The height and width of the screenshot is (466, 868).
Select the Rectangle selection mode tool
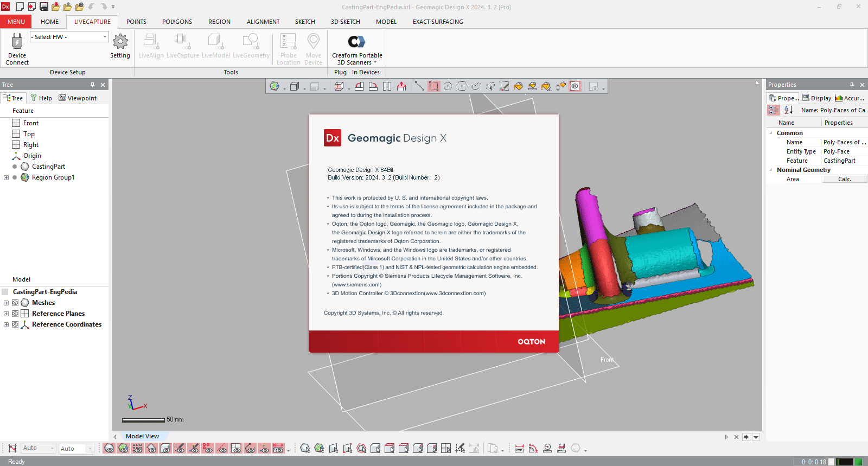[x=433, y=86]
